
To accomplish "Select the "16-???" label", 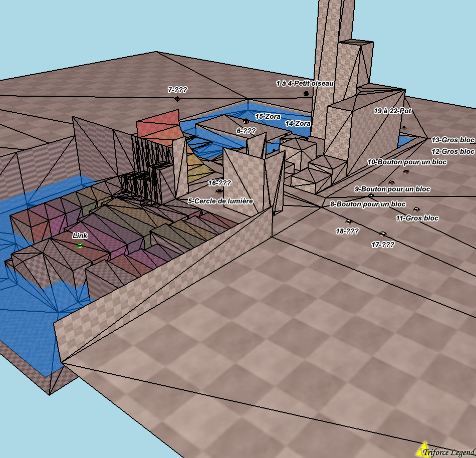I will pos(219,183).
